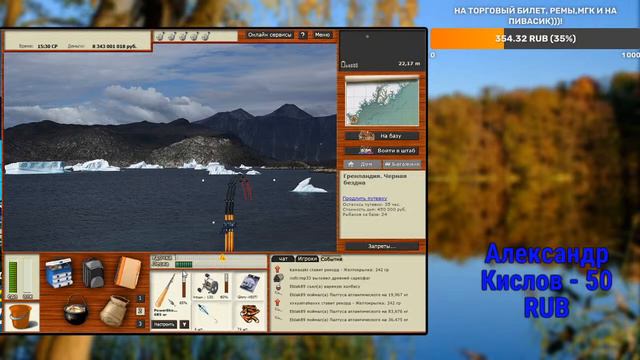This screenshot has height=360, width=640.
Task: Click the donation goal bar 354.32 RUB
Action: point(535,39)
